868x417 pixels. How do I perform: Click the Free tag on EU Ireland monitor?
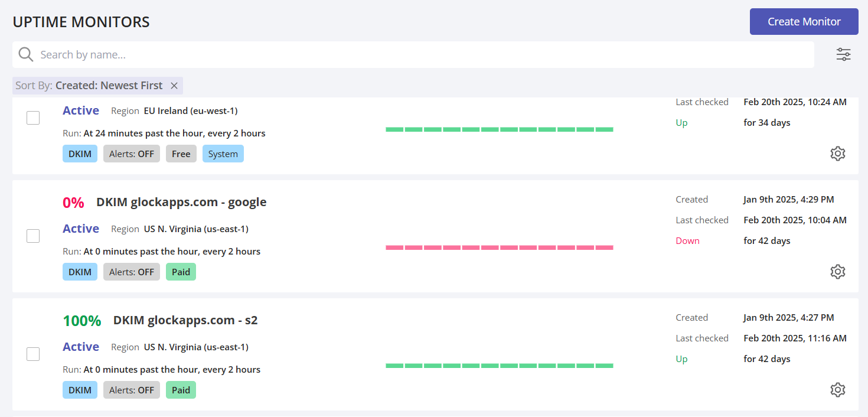pyautogui.click(x=181, y=154)
